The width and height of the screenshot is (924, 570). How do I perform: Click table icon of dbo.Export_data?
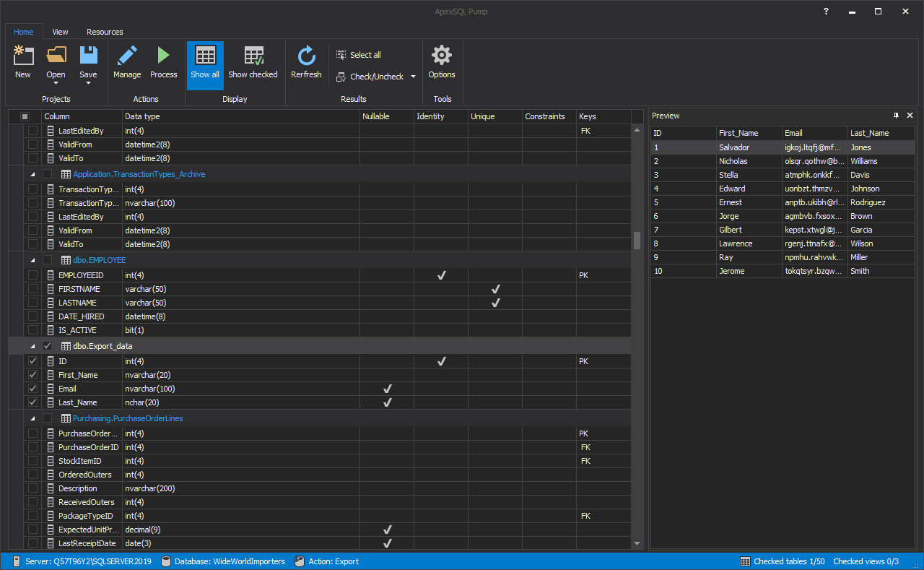pos(66,346)
